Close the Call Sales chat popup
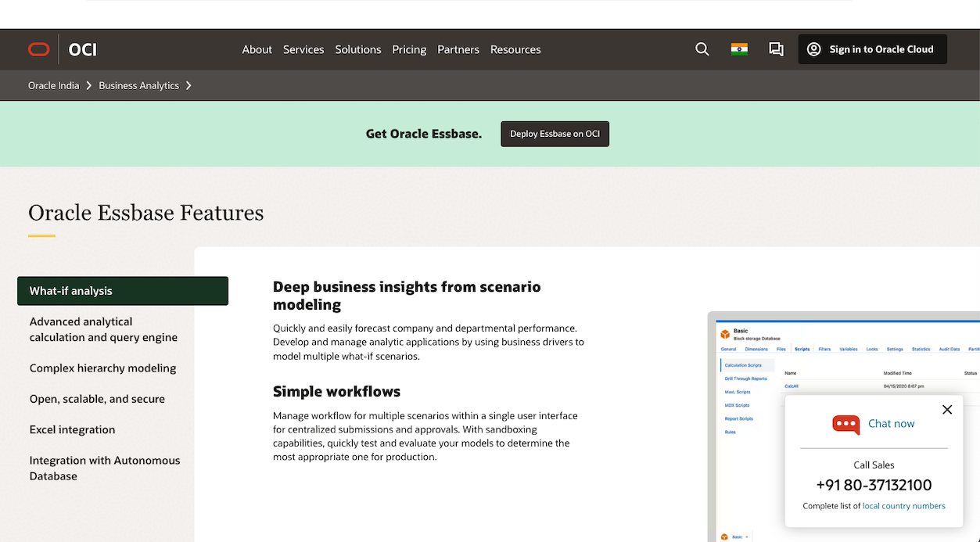 (947, 410)
